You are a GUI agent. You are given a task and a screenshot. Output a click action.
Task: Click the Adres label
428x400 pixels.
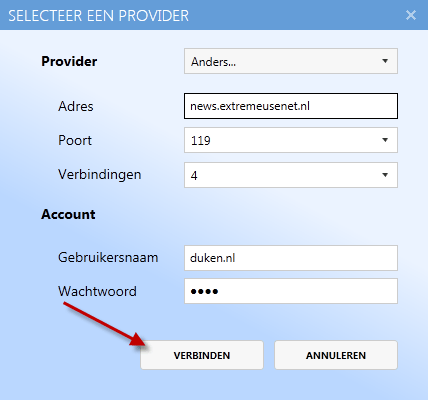tap(76, 106)
